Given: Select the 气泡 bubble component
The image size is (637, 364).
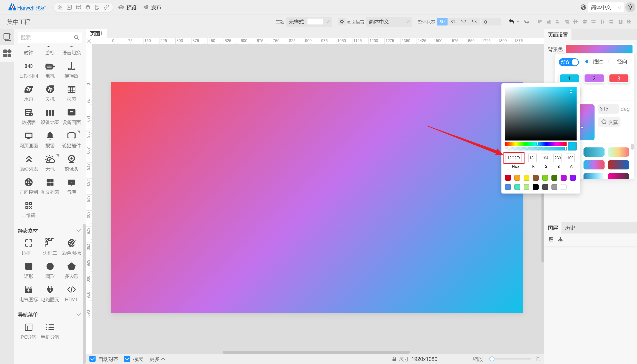Looking at the screenshot, I should (x=71, y=187).
